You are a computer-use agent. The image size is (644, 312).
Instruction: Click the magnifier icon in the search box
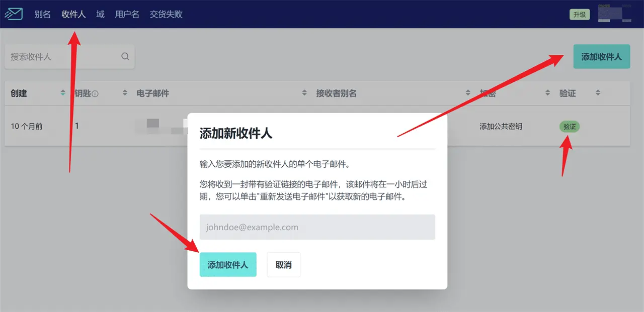coord(125,57)
